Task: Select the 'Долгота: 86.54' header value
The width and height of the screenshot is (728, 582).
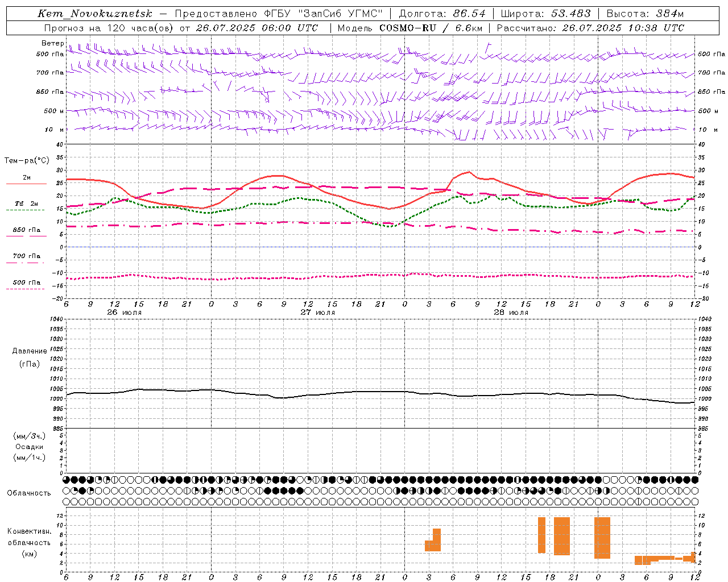Action: click(x=442, y=14)
